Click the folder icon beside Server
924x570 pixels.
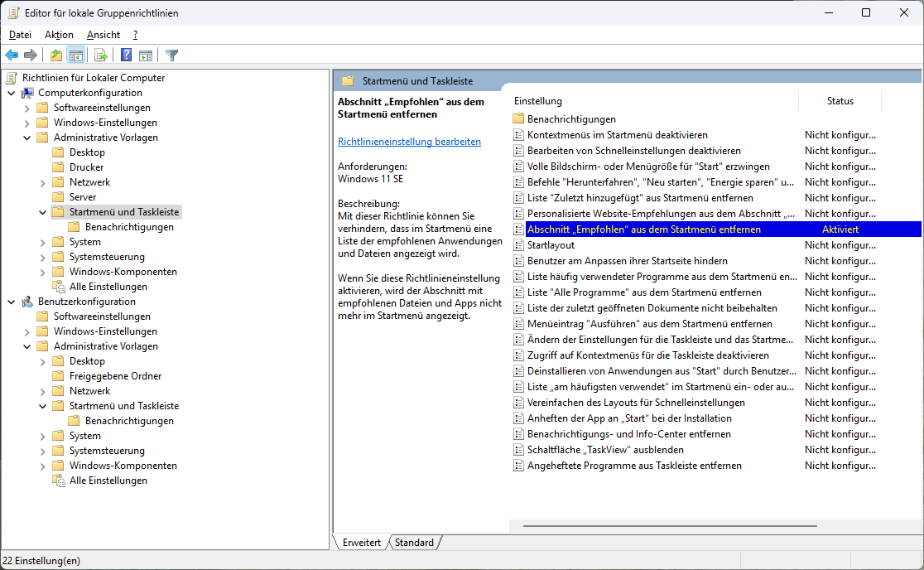(x=58, y=197)
